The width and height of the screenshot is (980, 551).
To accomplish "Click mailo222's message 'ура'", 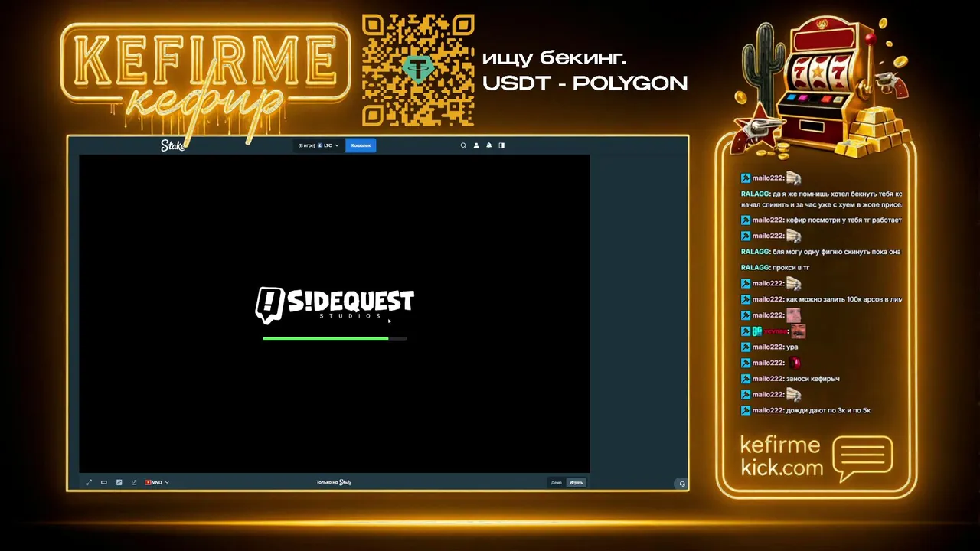I will point(792,347).
